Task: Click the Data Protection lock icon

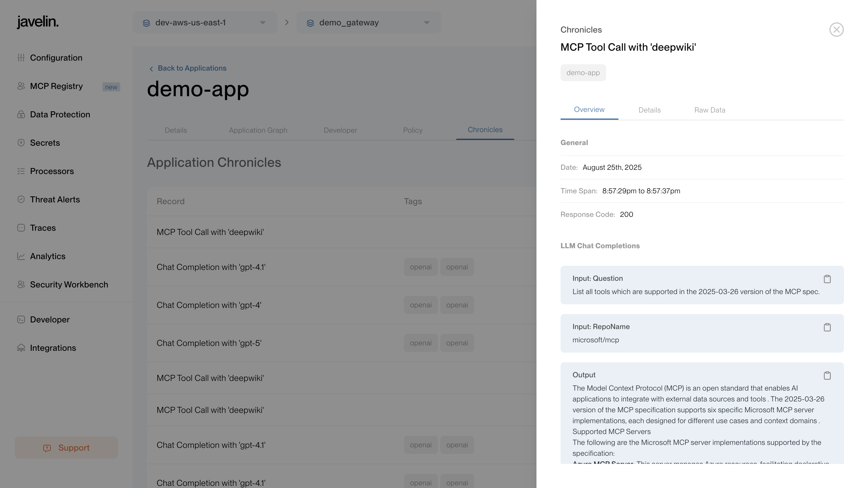Action: click(21, 114)
